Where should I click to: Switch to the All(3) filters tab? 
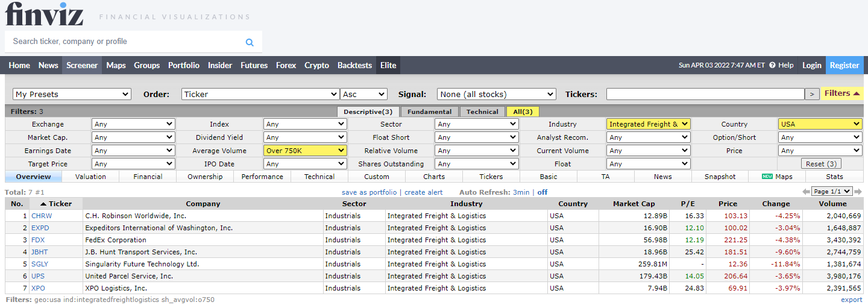pyautogui.click(x=523, y=112)
